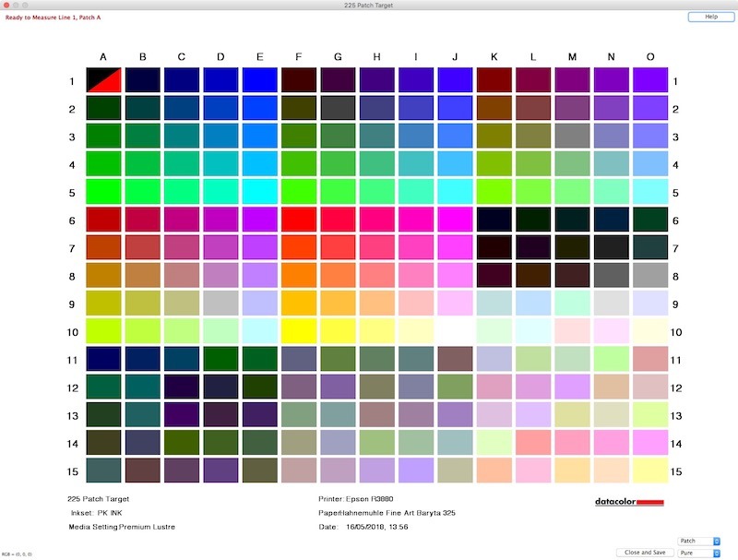Select the neutral gray patch M3

(x=572, y=137)
